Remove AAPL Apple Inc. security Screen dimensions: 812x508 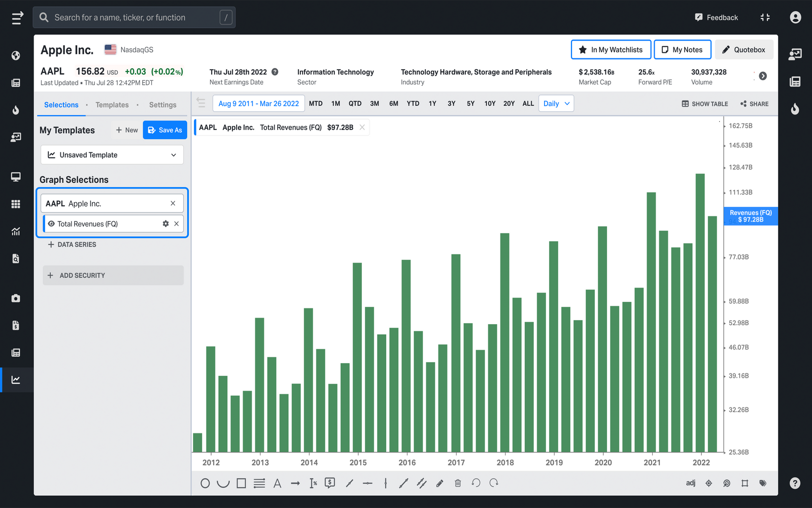(x=173, y=203)
